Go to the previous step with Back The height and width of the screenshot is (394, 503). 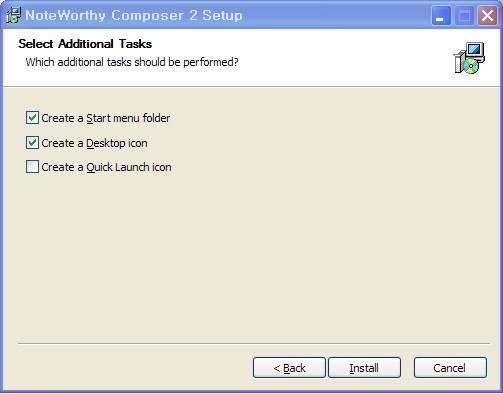(289, 368)
